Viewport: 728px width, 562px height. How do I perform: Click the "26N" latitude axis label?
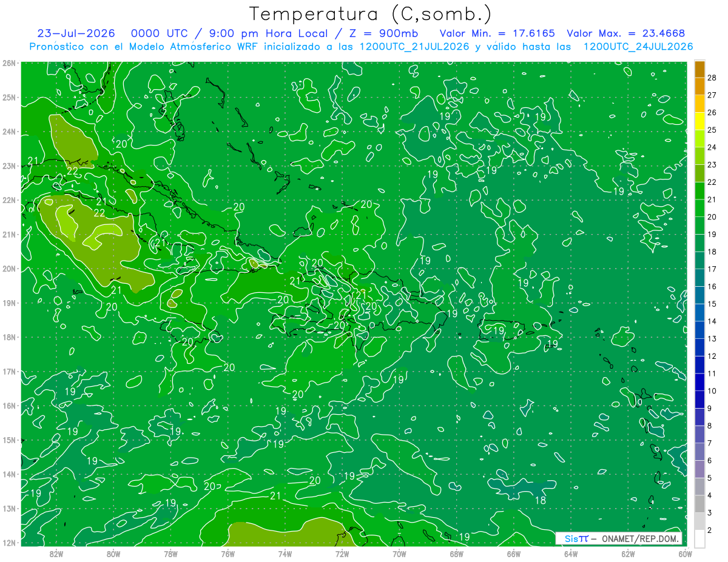click(x=8, y=63)
